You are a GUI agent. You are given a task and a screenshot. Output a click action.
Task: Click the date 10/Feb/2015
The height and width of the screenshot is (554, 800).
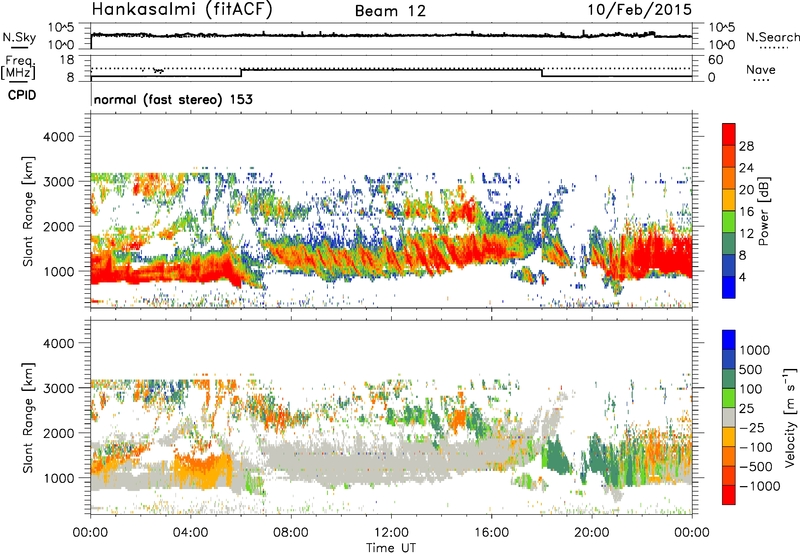click(x=640, y=10)
